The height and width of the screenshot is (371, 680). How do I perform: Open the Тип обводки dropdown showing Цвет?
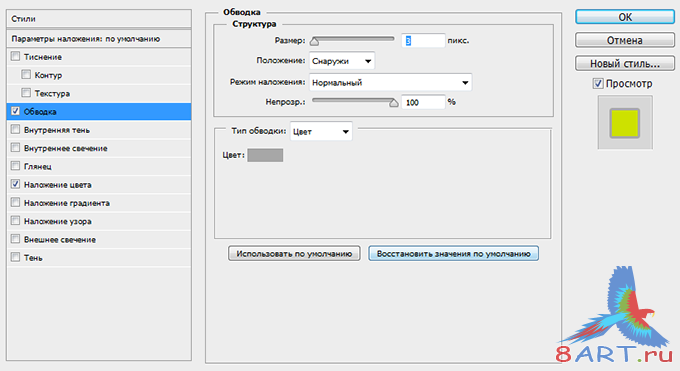pyautogui.click(x=321, y=131)
